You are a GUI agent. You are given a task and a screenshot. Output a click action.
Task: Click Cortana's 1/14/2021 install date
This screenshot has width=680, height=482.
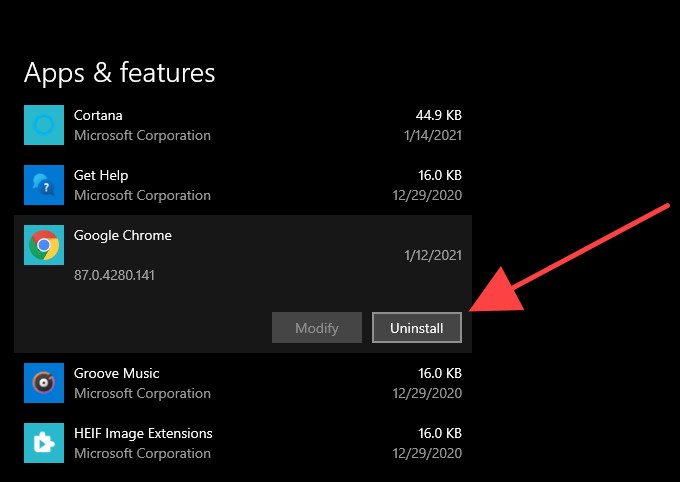click(x=433, y=135)
